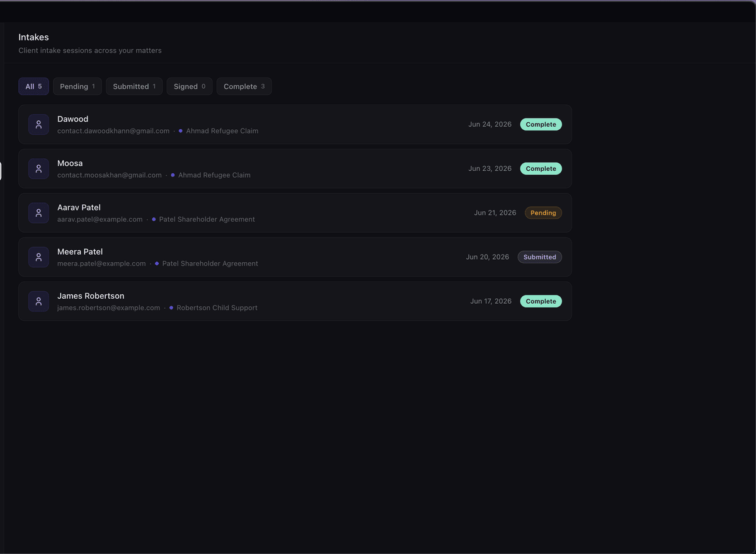Click the Complete badge on James Robertson

[541, 301]
